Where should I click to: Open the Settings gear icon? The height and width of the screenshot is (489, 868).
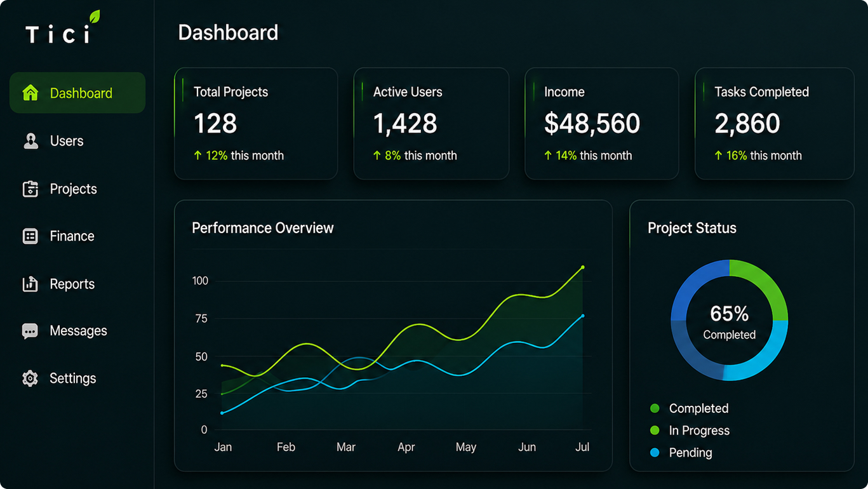click(x=30, y=378)
